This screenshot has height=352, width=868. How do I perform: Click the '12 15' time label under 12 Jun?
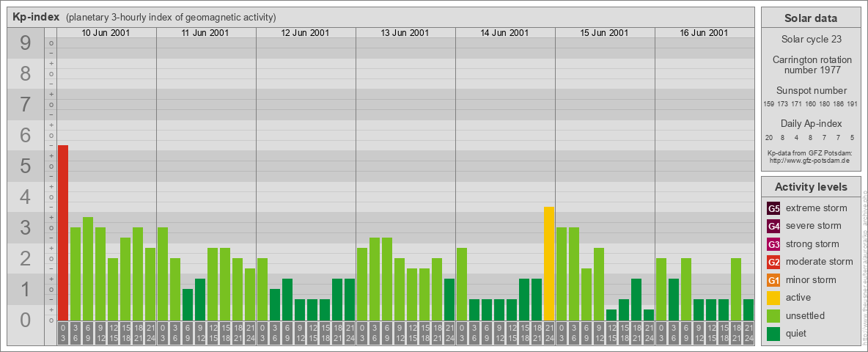click(x=312, y=333)
